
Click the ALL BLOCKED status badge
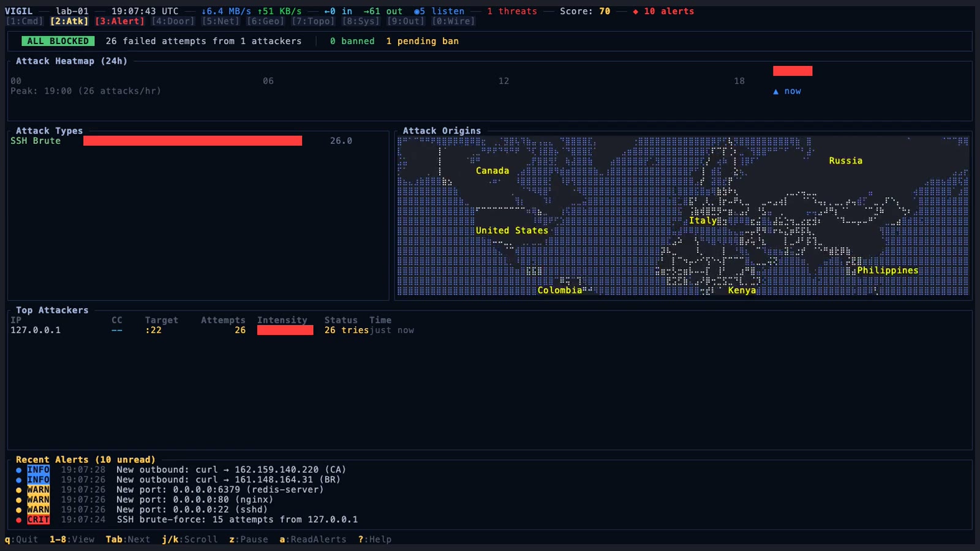pyautogui.click(x=58, y=41)
